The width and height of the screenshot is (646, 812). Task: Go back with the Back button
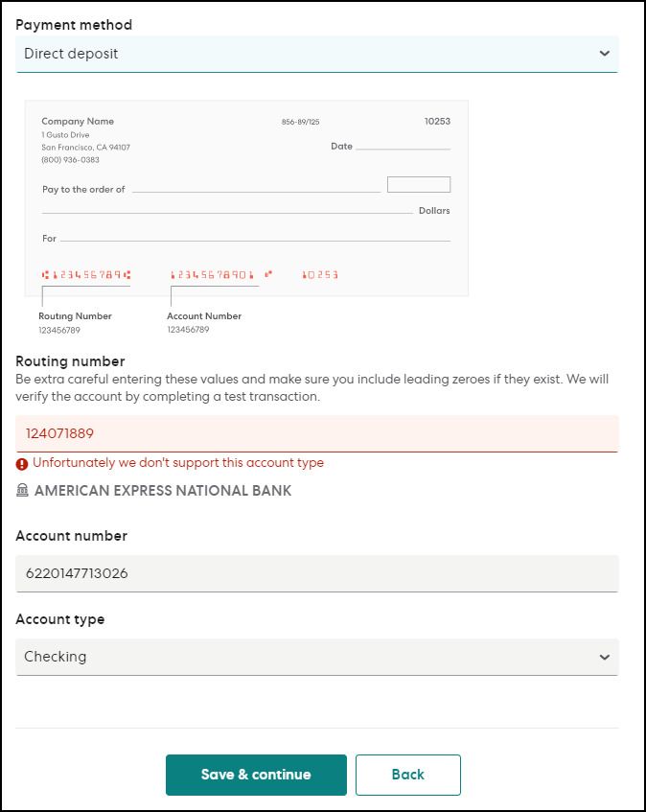[x=407, y=775]
